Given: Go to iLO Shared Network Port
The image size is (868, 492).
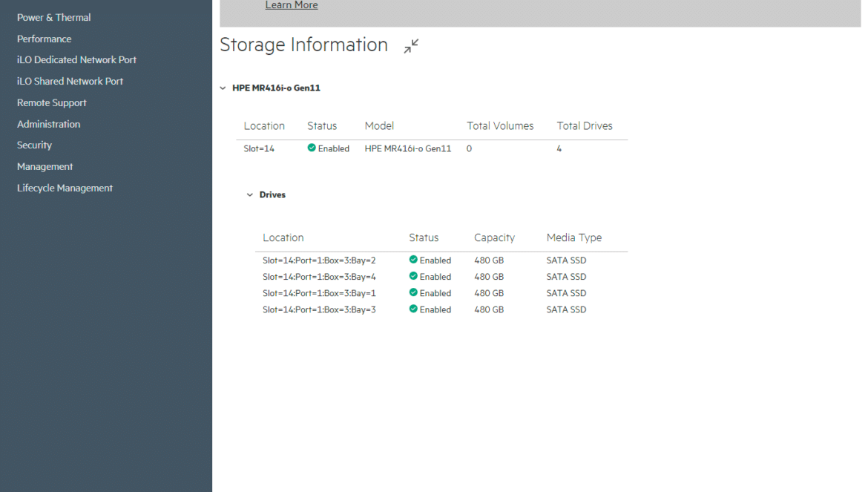Looking at the screenshot, I should tap(70, 82).
